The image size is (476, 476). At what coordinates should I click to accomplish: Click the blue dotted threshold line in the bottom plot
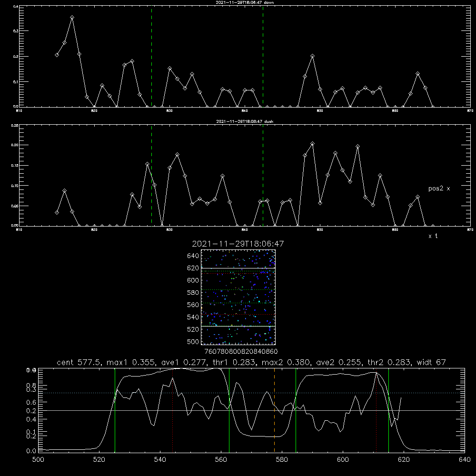tap(251, 393)
